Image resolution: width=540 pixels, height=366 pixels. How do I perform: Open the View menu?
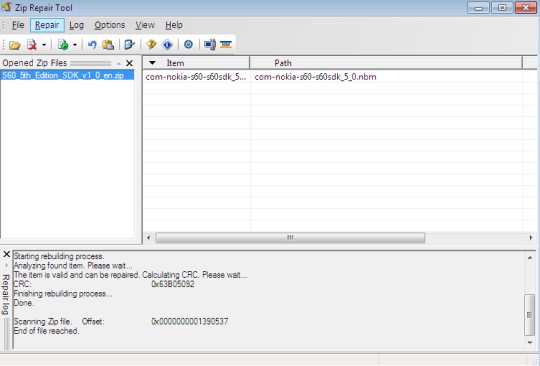coord(145,25)
